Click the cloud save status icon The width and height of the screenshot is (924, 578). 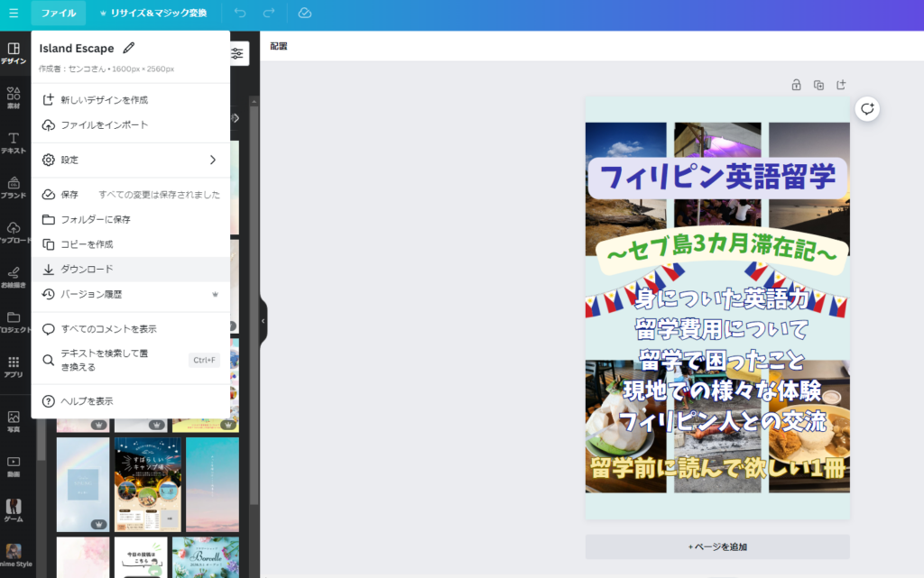tap(305, 13)
